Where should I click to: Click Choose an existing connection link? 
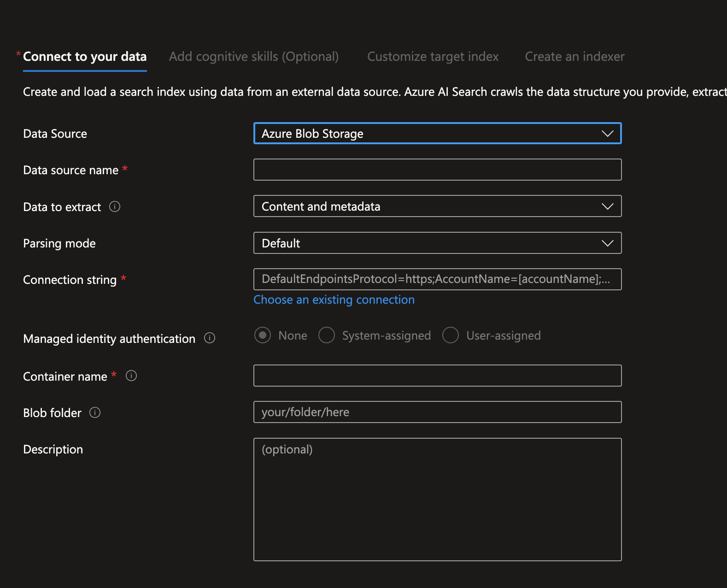[x=334, y=300]
